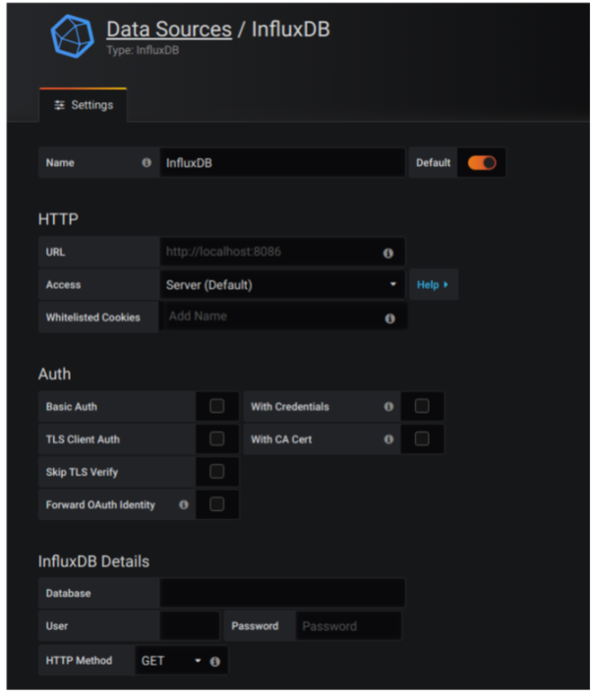Click the Database input field
Viewport: 596px width, 700px height.
(x=282, y=593)
